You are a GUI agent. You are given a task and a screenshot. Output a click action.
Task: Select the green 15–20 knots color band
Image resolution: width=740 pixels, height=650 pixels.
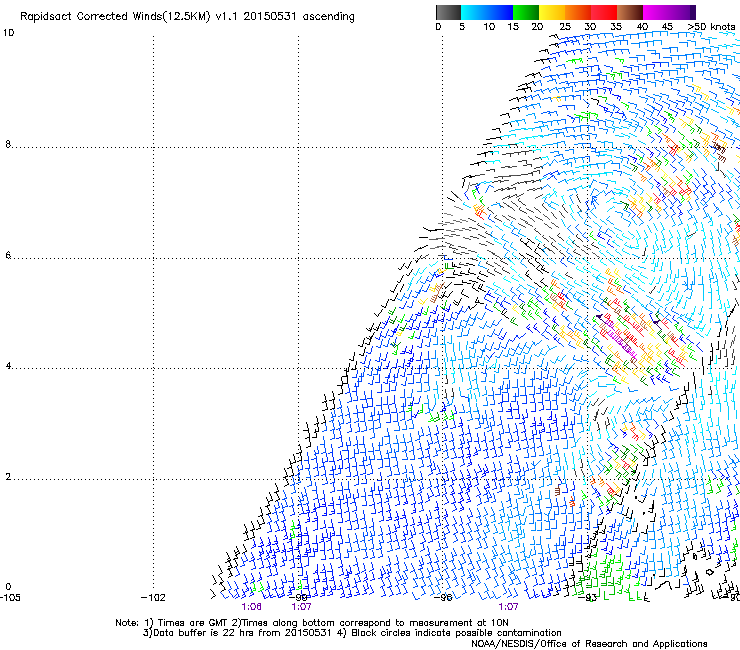pos(526,12)
